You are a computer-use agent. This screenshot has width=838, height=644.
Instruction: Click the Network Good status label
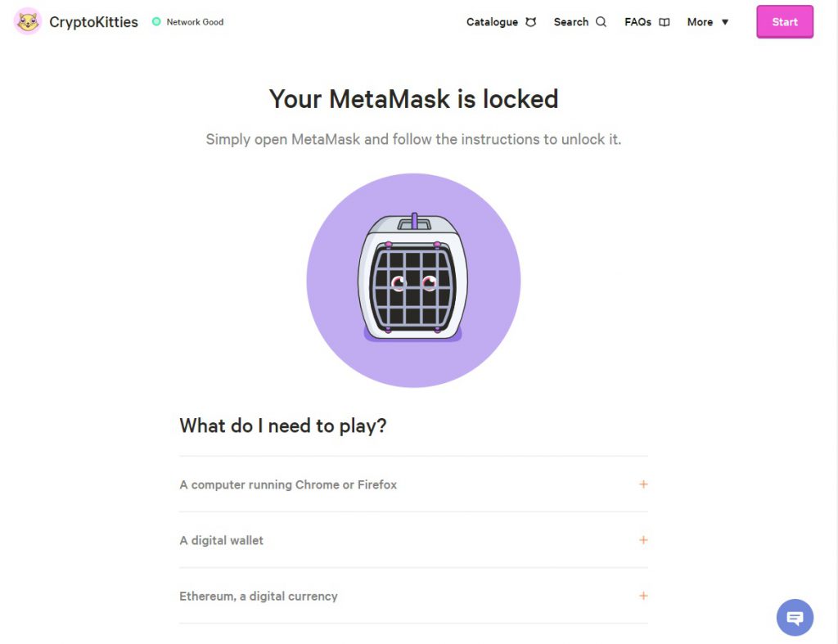[195, 22]
